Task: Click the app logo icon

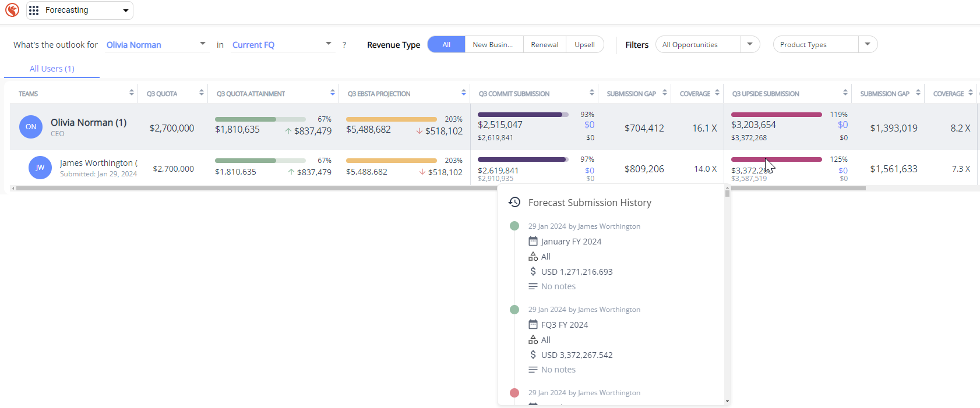Action: tap(12, 10)
